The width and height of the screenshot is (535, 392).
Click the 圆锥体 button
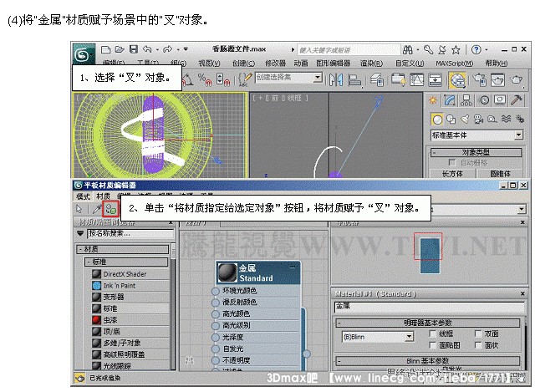coord(500,174)
